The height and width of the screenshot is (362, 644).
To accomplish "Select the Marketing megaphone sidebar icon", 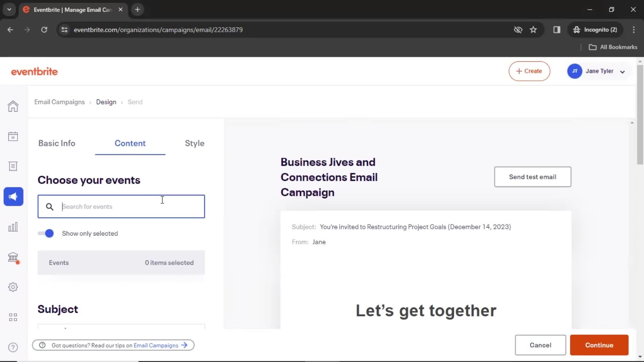I will 13,196.
